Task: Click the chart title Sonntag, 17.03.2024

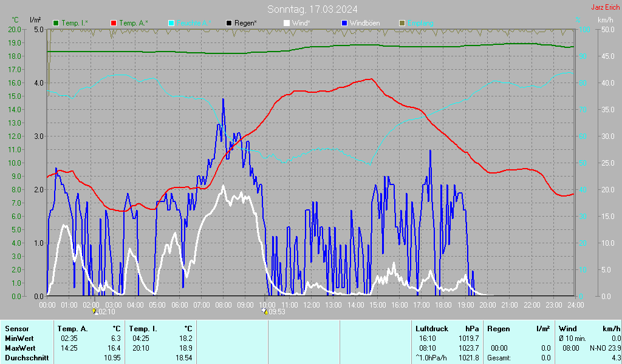Action: tap(312, 9)
